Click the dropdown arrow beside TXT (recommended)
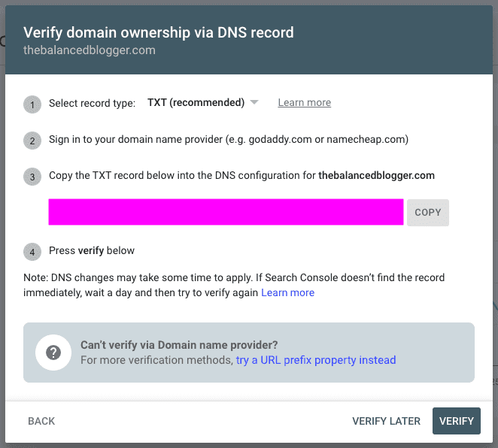 (254, 103)
